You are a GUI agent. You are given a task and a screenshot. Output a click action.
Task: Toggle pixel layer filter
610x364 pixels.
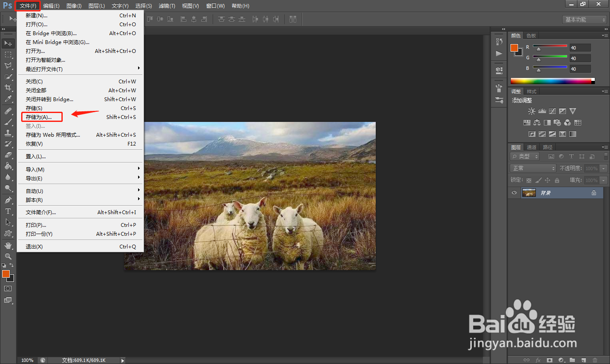pyautogui.click(x=551, y=157)
